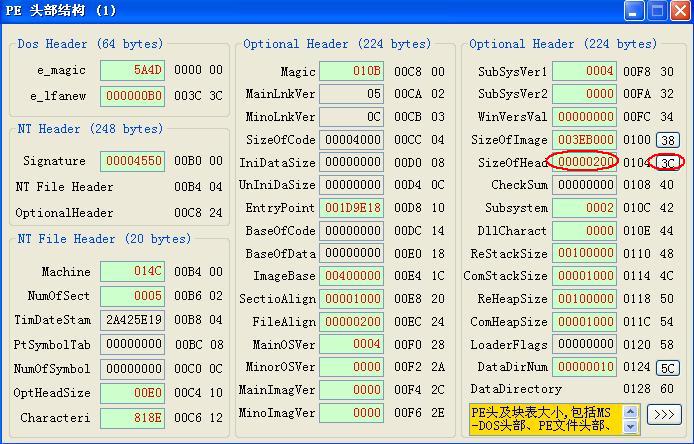Viewport: 694px width, 444px height.
Task: Select the MainLnkVer field 05
Action: coord(351,94)
